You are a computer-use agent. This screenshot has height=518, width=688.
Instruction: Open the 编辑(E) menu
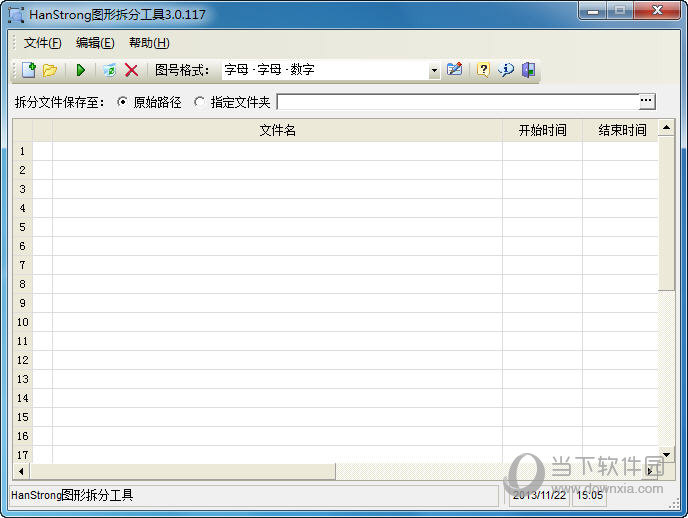(95, 43)
